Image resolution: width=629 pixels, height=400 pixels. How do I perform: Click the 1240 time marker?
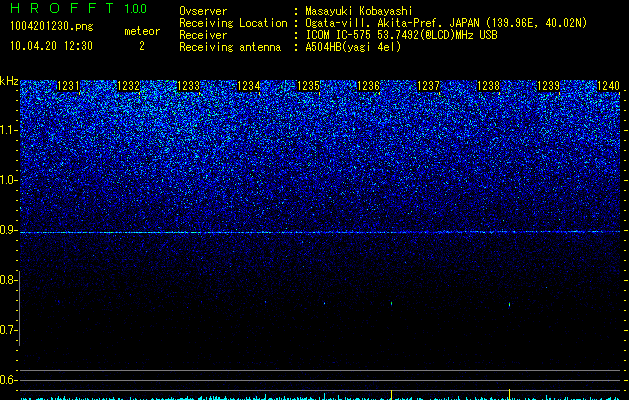coord(609,86)
